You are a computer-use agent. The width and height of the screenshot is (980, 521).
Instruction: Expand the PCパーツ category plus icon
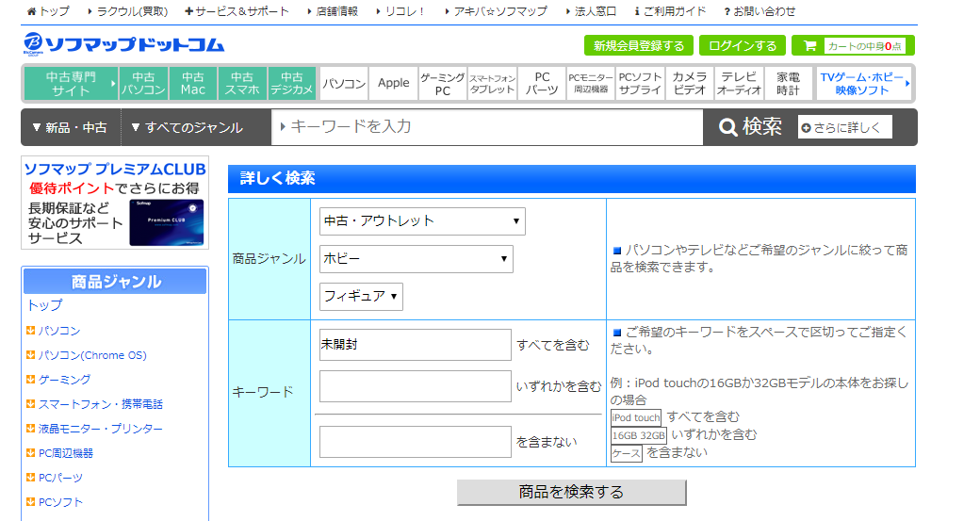tap(31, 478)
